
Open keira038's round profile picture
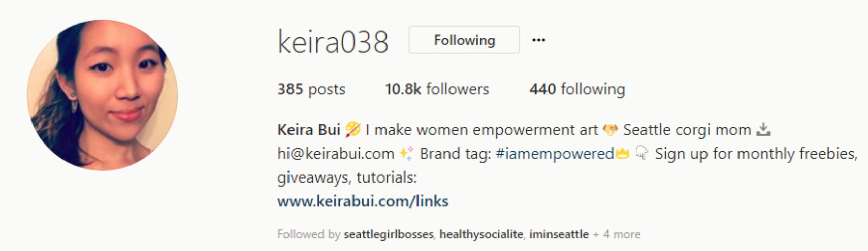tap(103, 95)
